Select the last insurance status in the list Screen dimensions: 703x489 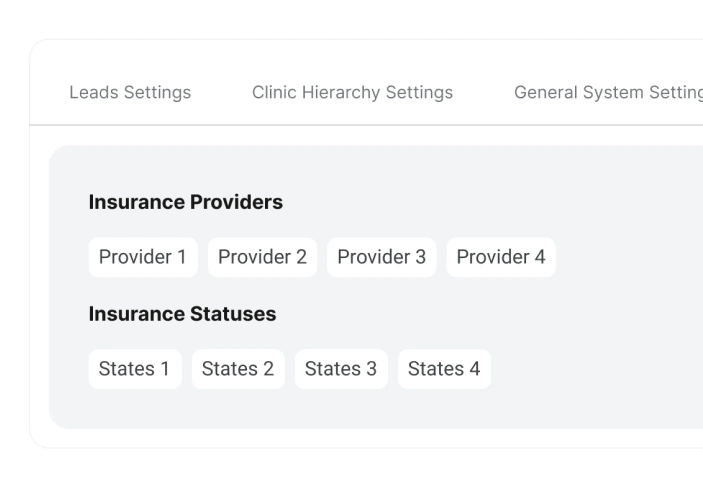444,369
